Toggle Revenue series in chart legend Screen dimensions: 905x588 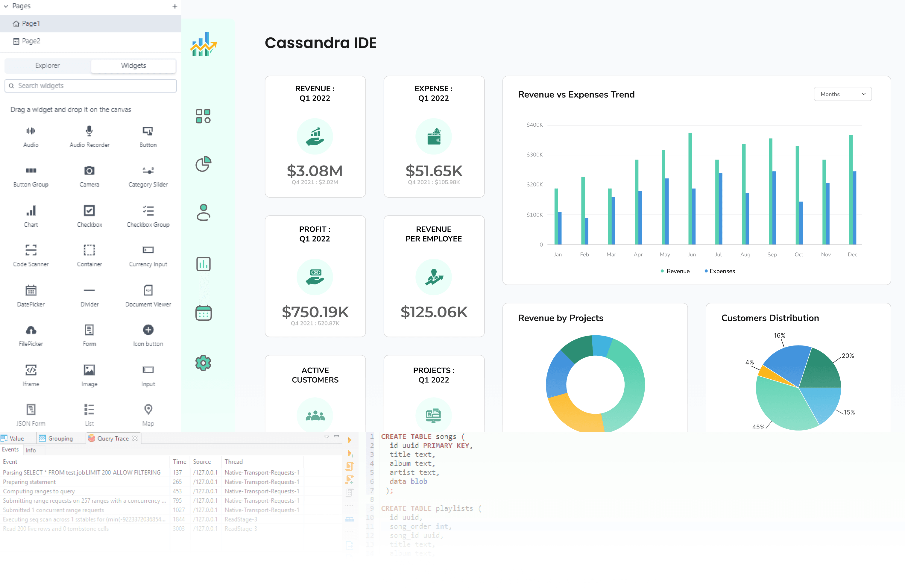(675, 271)
